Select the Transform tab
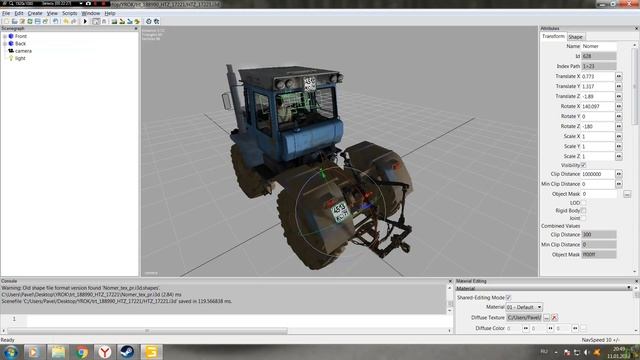 tap(553, 36)
